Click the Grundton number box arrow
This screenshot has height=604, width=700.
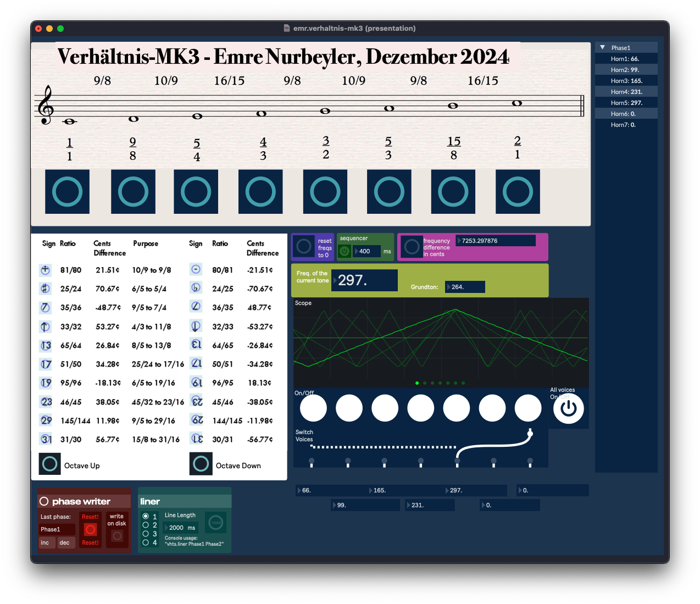pyautogui.click(x=448, y=287)
